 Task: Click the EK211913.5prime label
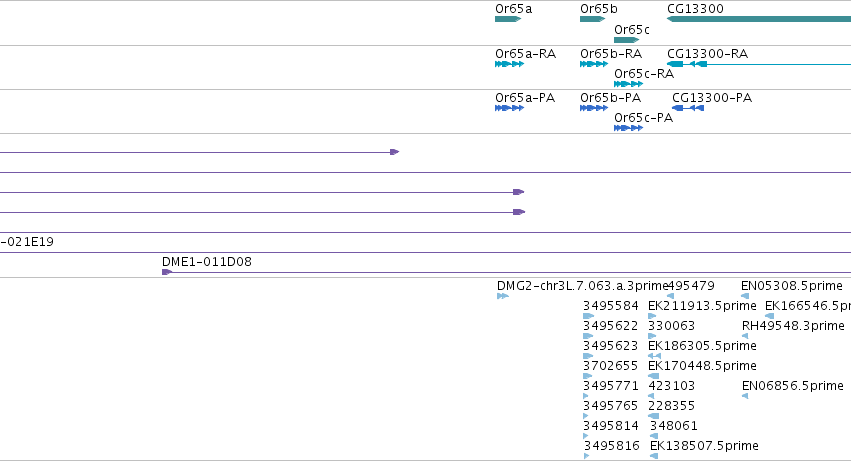tap(702, 306)
